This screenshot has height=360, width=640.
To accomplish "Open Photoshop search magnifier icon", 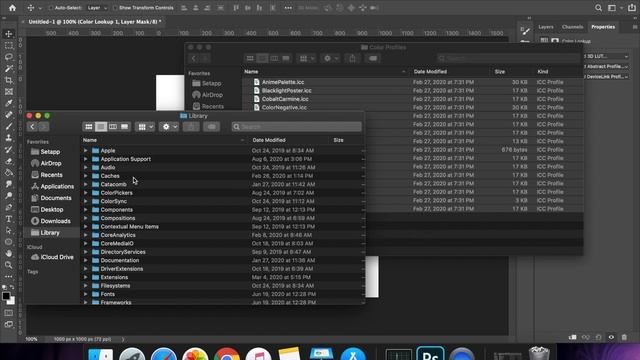I will click(598, 8).
